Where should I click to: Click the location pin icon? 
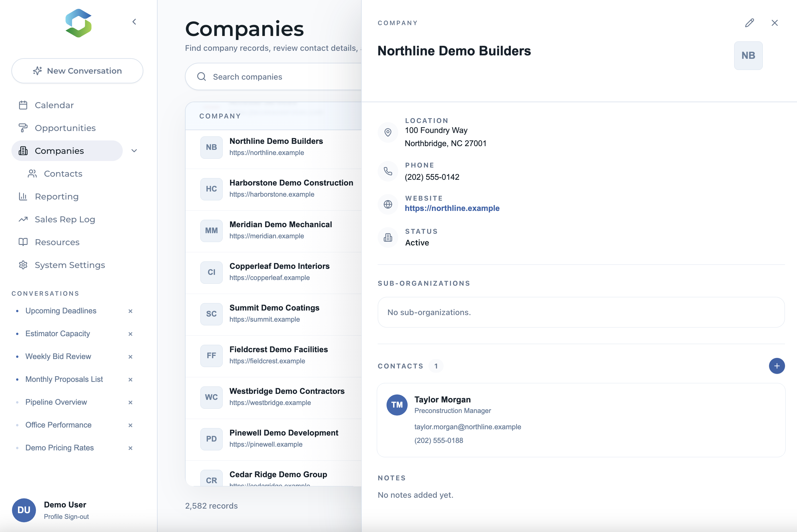coord(388,132)
